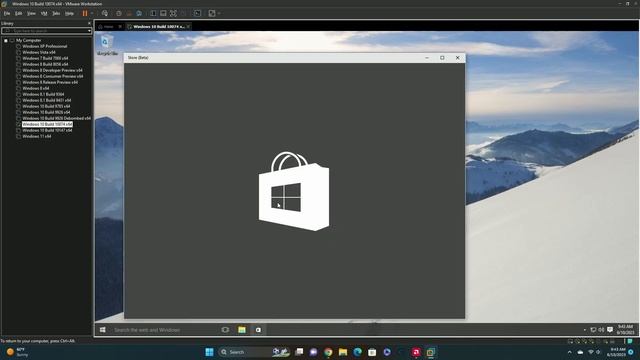Screen dimensions: 640x360
Task: Open host Windows 11 Start button
Action: tap(209, 352)
